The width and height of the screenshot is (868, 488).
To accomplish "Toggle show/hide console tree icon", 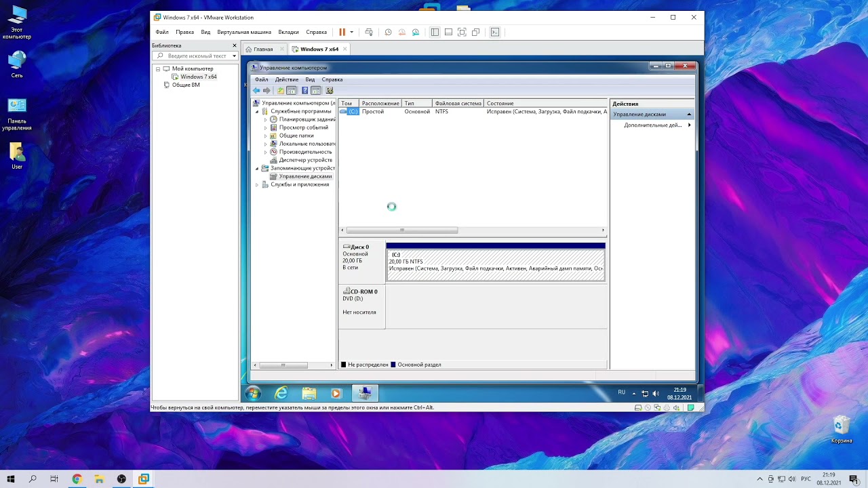I will pos(291,90).
